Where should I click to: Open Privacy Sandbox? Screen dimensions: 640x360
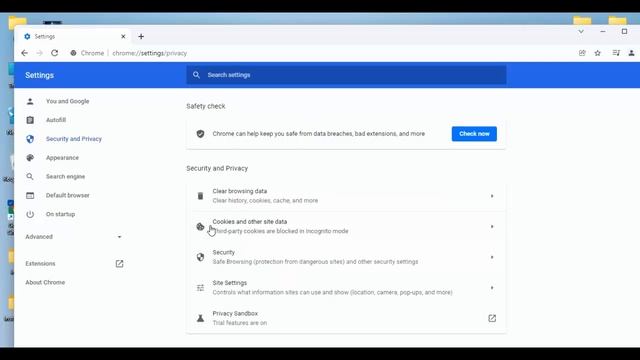click(x=346, y=318)
